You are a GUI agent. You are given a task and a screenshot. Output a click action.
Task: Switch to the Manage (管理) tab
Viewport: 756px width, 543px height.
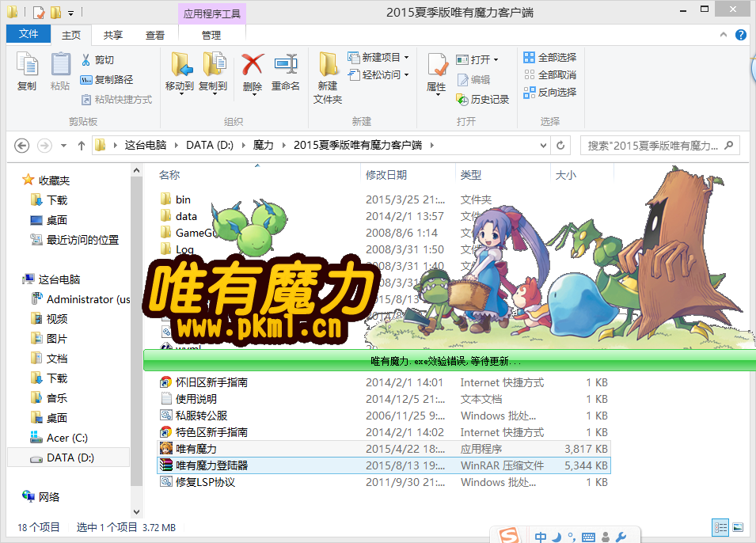[x=211, y=35]
